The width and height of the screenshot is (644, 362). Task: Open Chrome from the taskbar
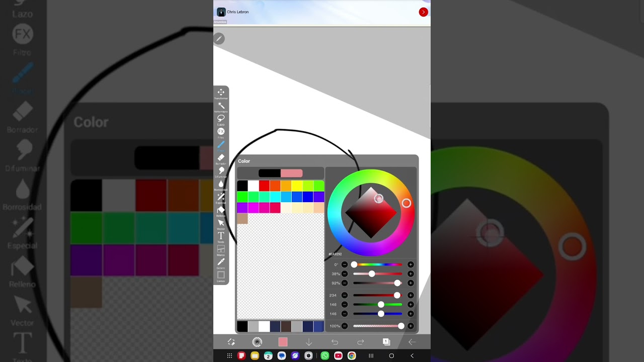point(352,355)
